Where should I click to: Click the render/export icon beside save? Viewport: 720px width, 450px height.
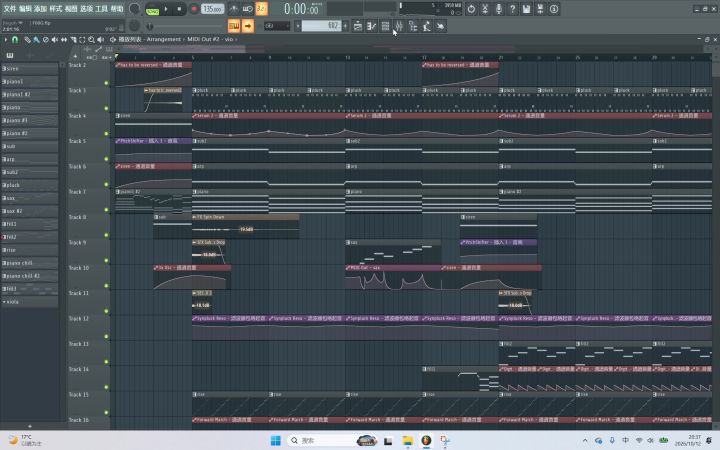tap(540, 9)
